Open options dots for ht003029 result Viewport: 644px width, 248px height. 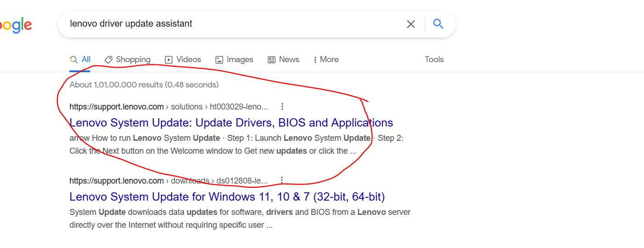point(282,107)
